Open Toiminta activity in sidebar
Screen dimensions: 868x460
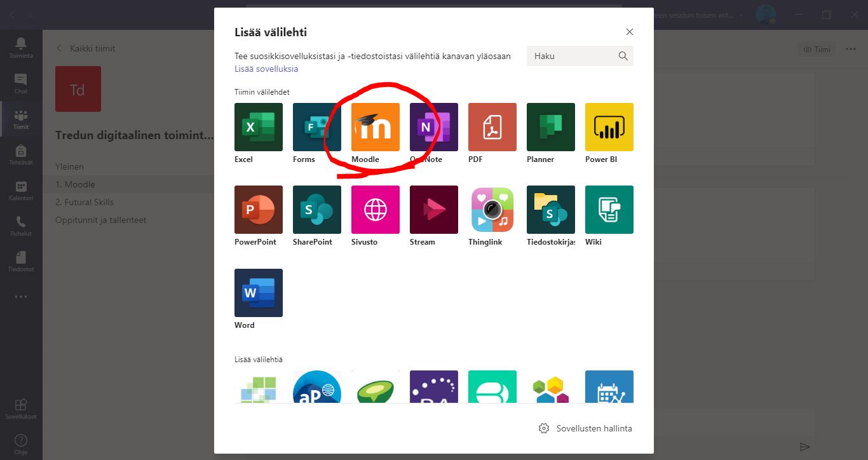[x=21, y=48]
